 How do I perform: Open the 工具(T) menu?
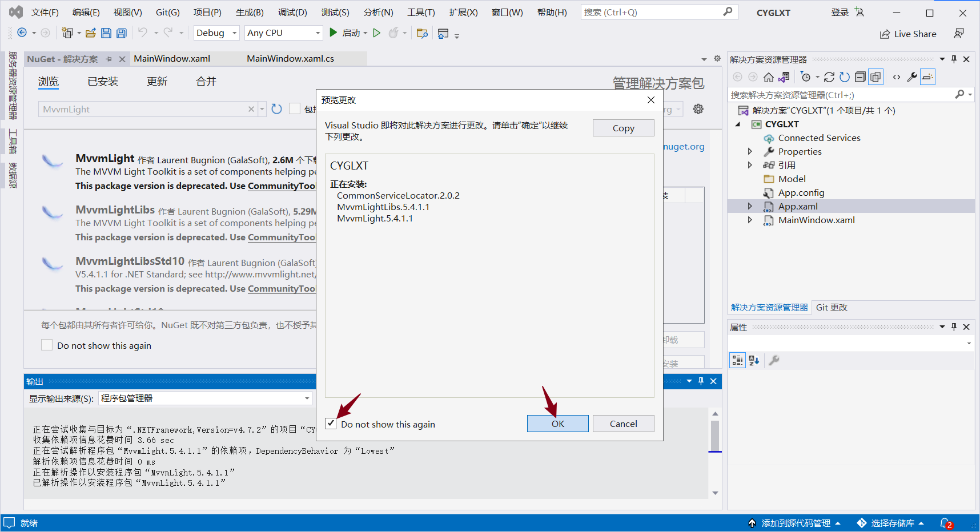(421, 12)
